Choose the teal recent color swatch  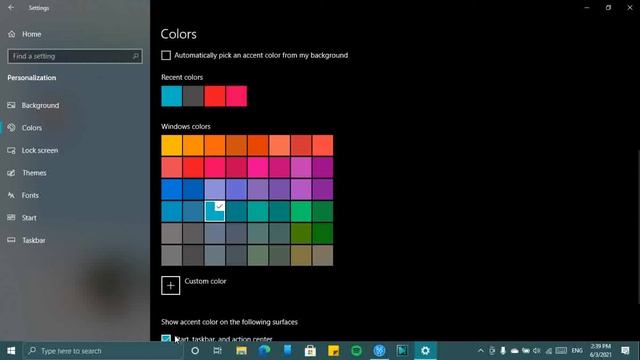(x=171, y=96)
